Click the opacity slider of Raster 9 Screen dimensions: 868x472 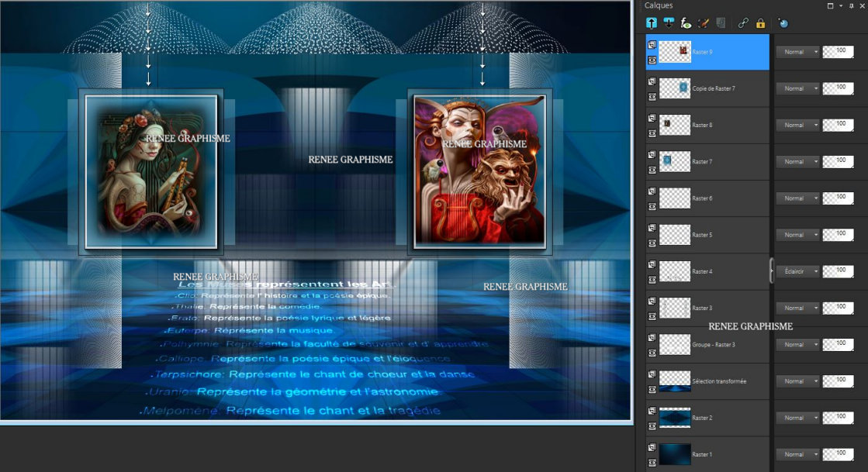pyautogui.click(x=838, y=52)
